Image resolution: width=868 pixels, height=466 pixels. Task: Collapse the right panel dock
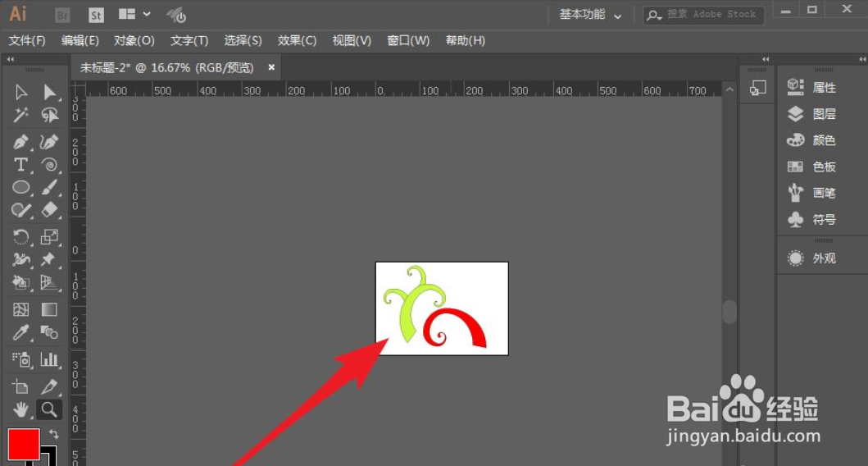click(862, 59)
